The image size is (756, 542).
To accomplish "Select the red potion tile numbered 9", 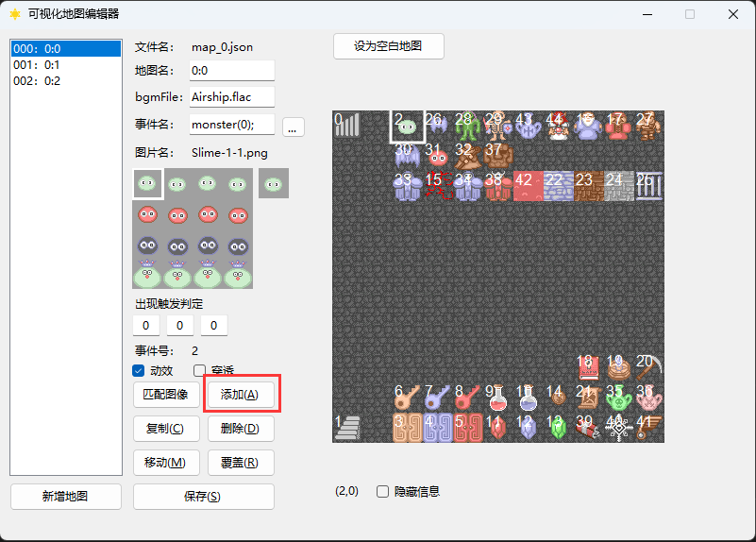I will pos(498,398).
